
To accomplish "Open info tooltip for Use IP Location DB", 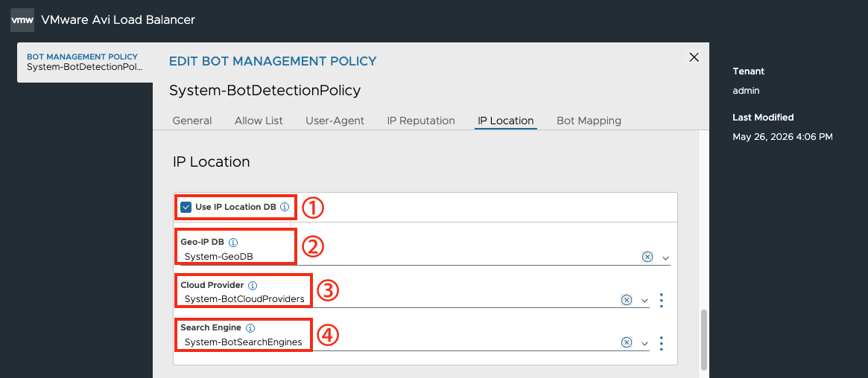I will tap(285, 208).
